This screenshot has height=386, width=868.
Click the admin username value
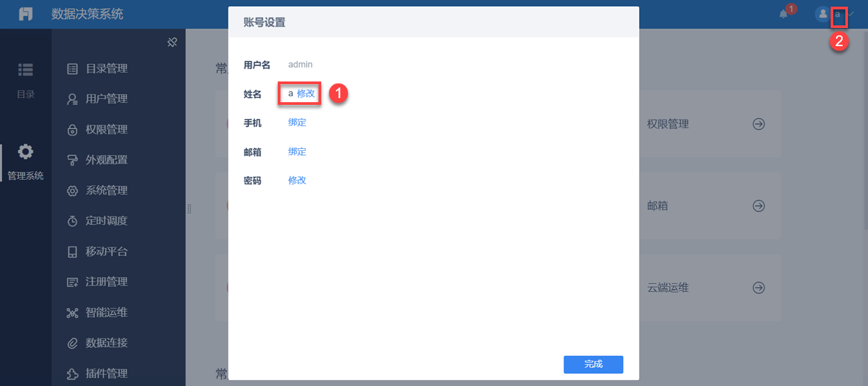click(300, 65)
